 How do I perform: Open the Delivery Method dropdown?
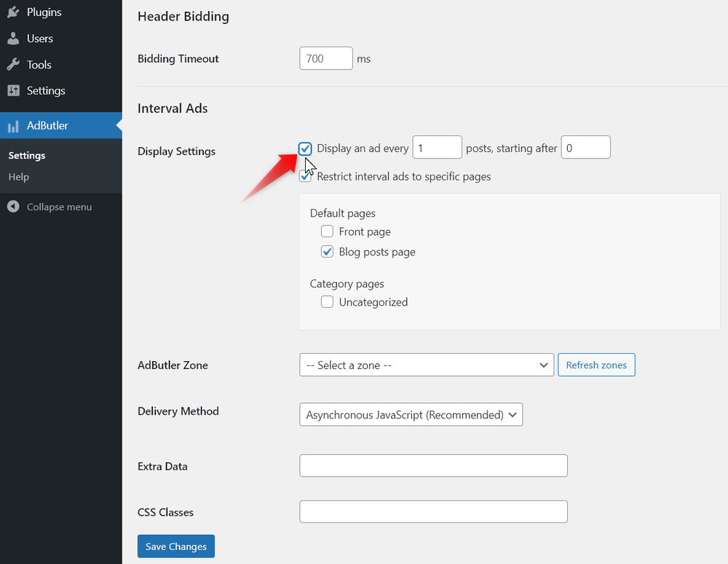(411, 415)
